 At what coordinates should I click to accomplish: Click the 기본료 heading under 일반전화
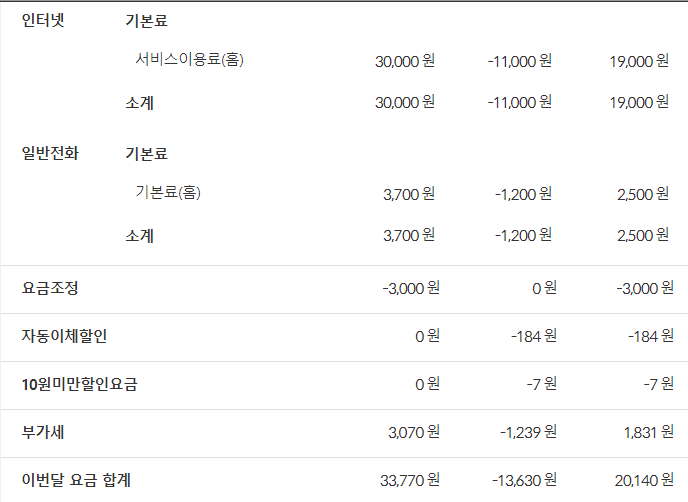pos(146,154)
